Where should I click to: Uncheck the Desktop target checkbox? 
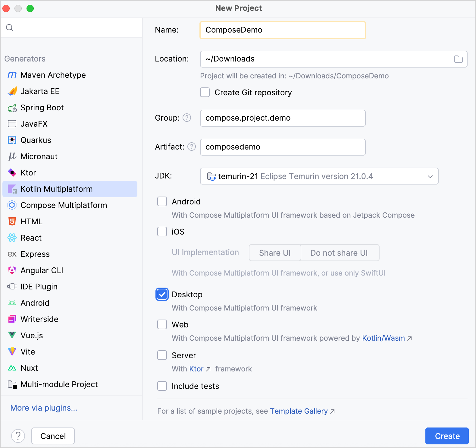point(162,294)
